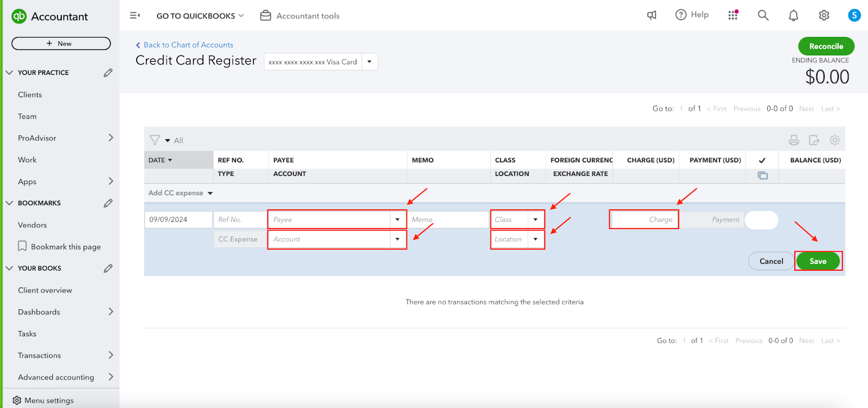The width and height of the screenshot is (868, 408).
Task: Edit Your Books section pencil icon
Action: click(108, 268)
